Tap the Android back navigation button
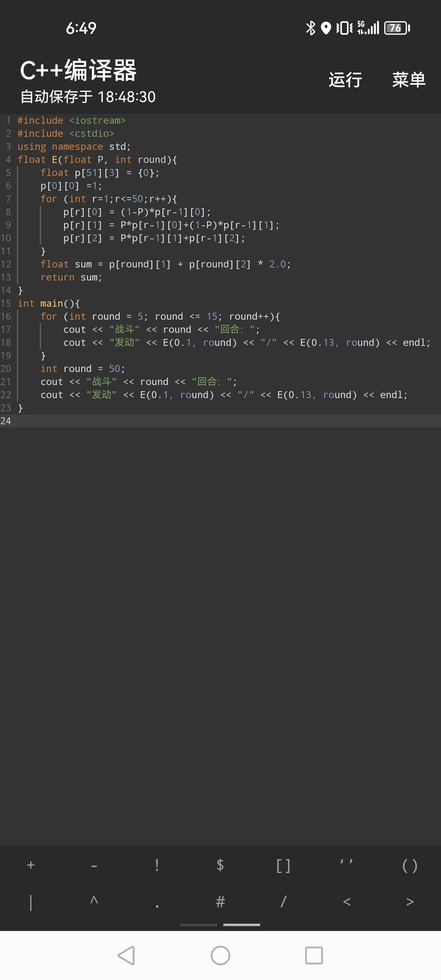The image size is (441, 980). click(126, 955)
